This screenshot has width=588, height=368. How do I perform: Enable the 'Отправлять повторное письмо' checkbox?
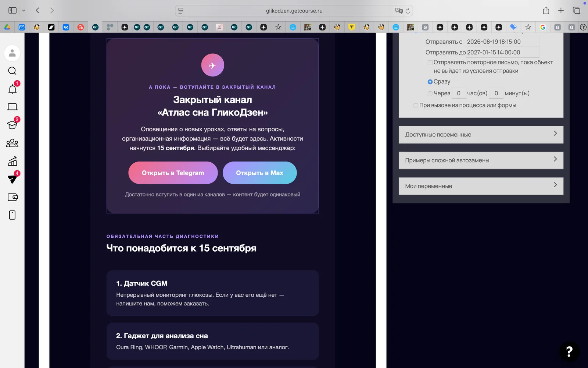click(x=430, y=63)
